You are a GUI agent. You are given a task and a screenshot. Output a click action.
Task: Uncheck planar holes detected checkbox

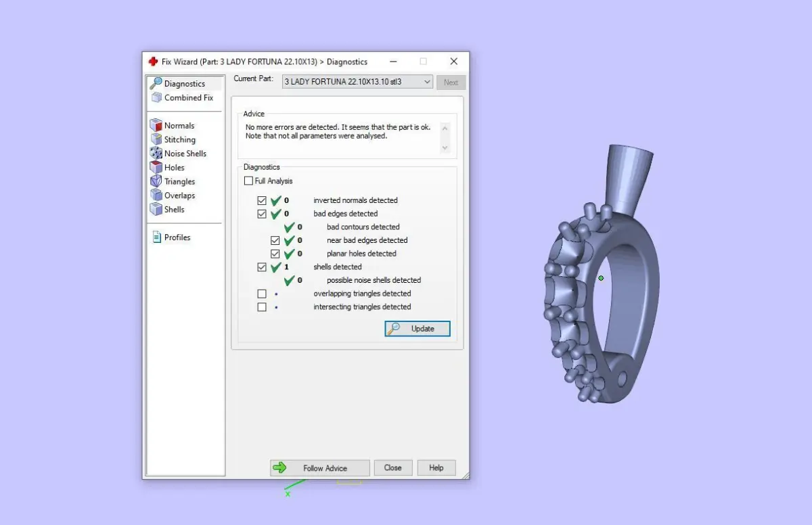pyautogui.click(x=275, y=254)
